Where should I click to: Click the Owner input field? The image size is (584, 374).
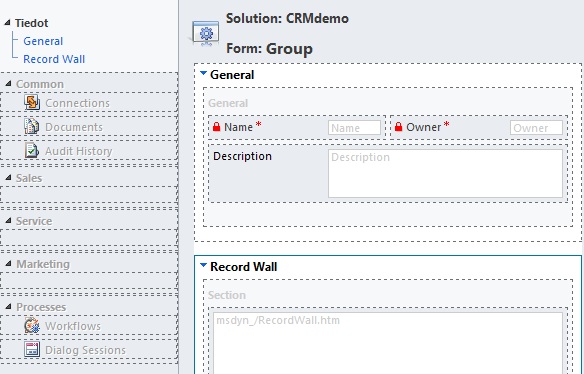click(536, 128)
